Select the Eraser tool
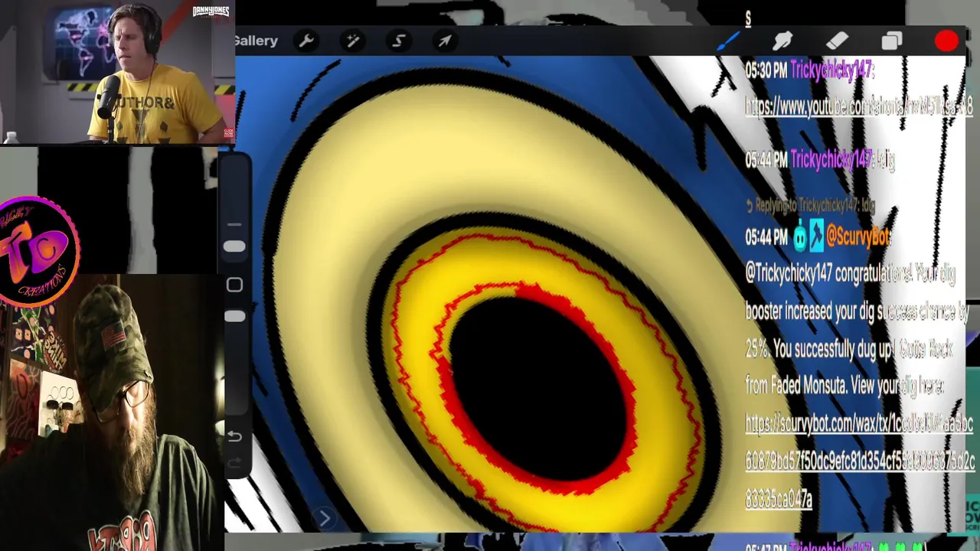This screenshot has width=980, height=551. (x=837, y=41)
